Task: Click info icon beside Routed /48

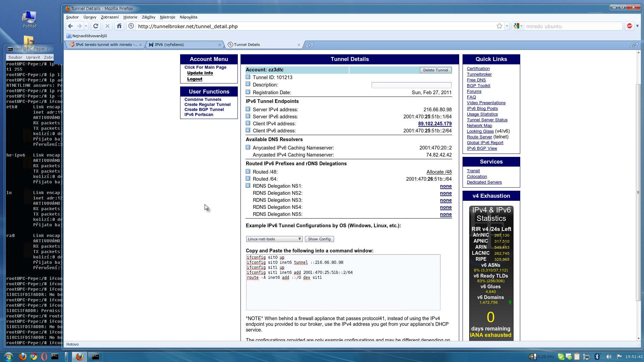Action: tap(248, 171)
